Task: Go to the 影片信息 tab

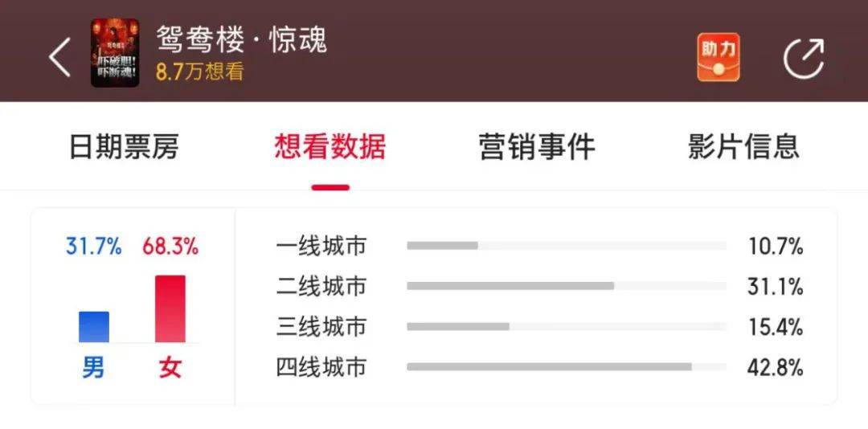Action: coord(743,147)
